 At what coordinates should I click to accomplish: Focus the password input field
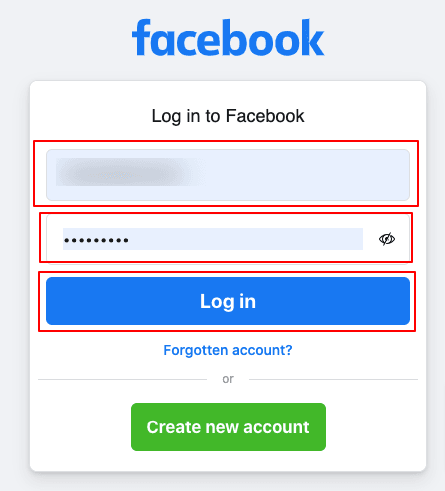point(228,239)
